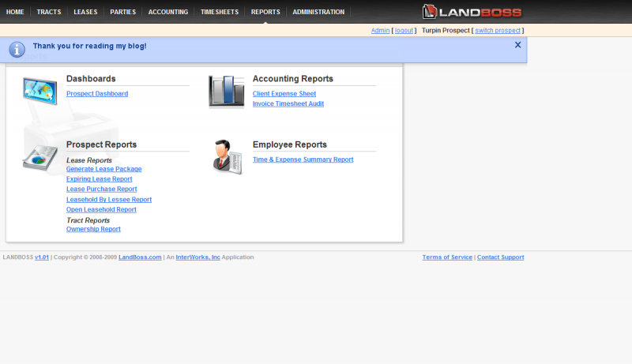Open the Prospect Dashboard link
This screenshot has width=632, height=364.
point(97,93)
